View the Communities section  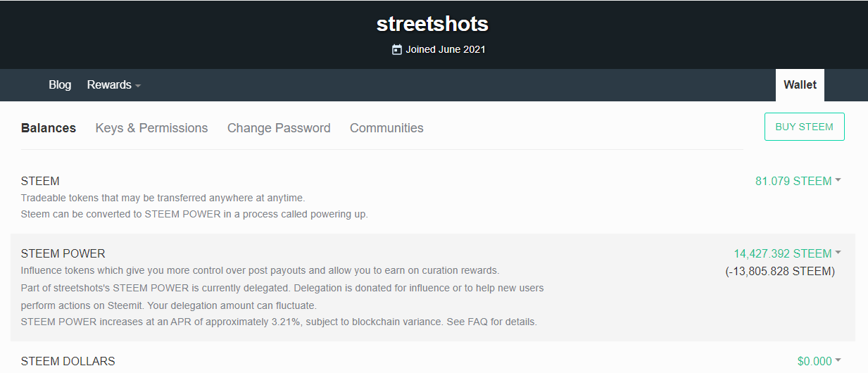(x=386, y=128)
